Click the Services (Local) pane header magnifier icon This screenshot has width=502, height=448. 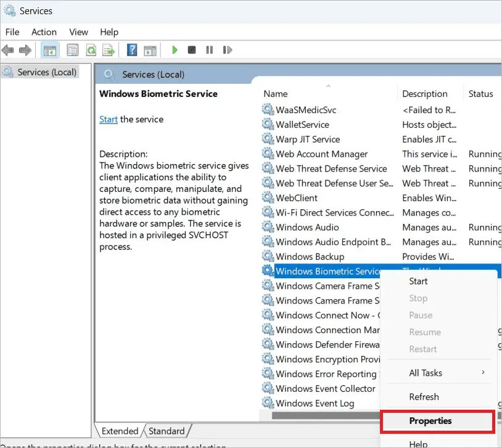pos(109,75)
